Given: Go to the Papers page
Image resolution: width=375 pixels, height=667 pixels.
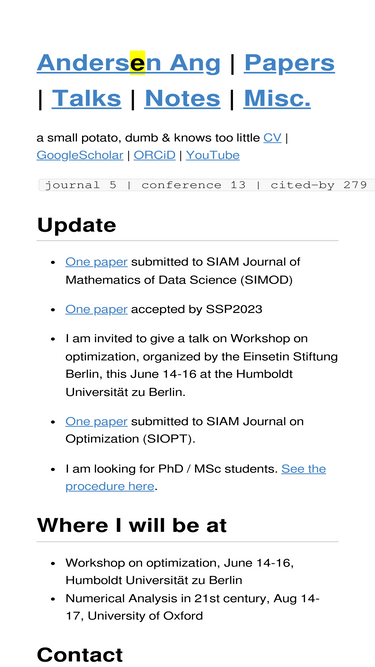Looking at the screenshot, I should click(289, 63).
